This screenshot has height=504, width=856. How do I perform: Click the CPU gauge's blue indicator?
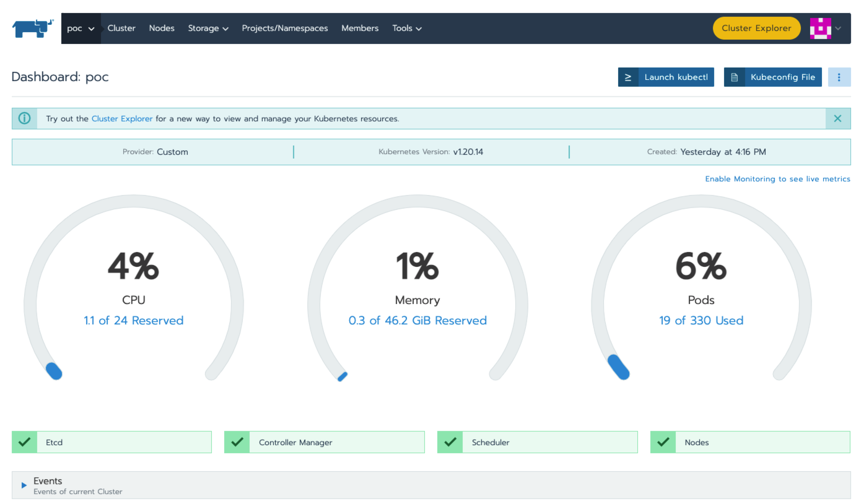tap(54, 371)
